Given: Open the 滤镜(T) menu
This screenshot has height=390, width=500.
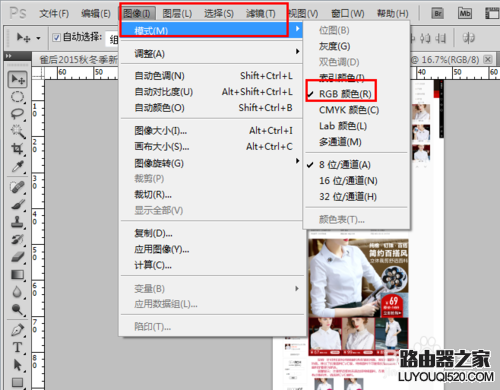Looking at the screenshot, I should (260, 14).
